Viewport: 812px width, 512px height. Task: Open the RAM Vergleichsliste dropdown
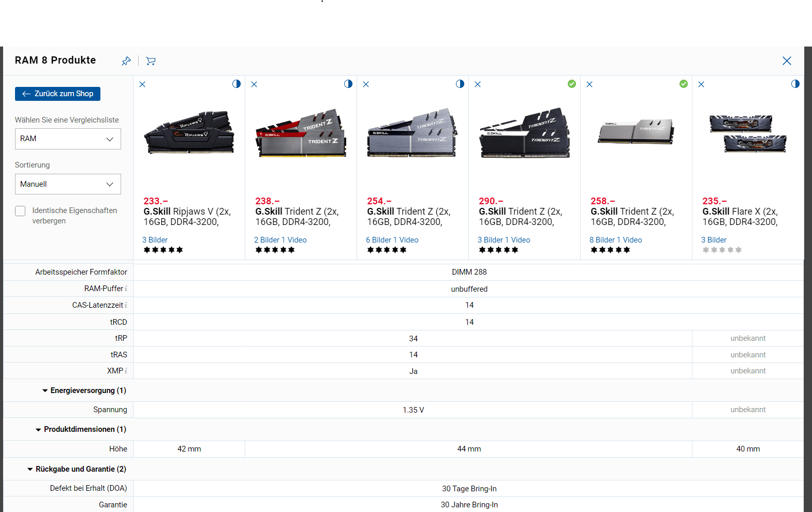click(x=68, y=139)
